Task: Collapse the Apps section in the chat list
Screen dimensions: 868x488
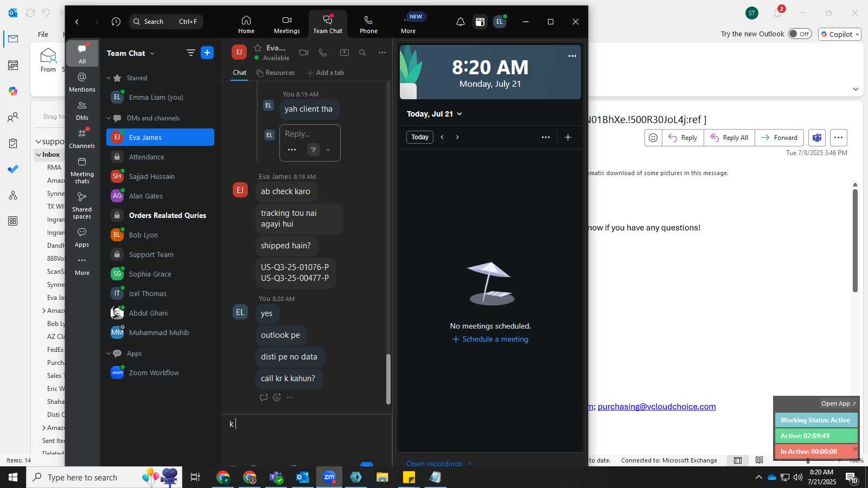Action: 108,354
